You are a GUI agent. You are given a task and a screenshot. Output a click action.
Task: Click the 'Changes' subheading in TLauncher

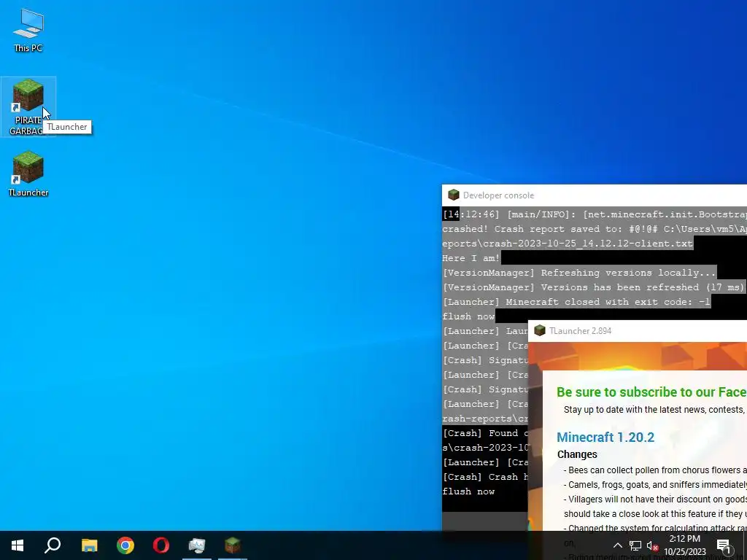click(577, 454)
